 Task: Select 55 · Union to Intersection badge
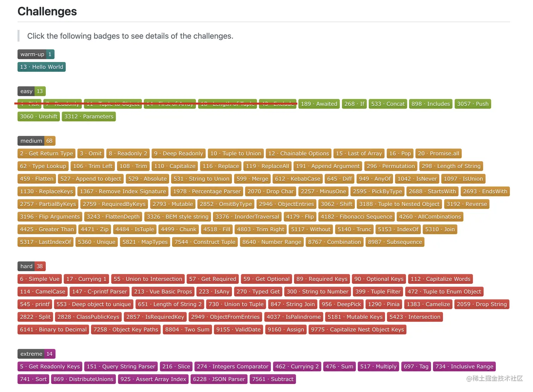(x=148, y=279)
